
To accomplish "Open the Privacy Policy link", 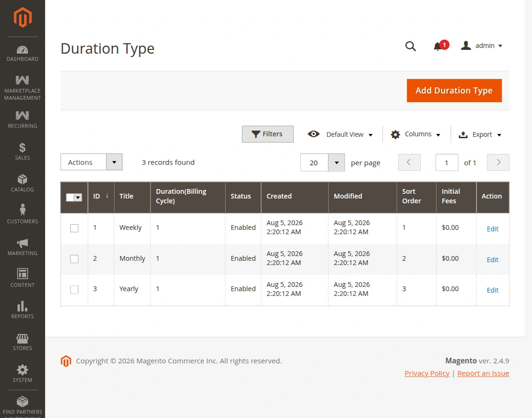I will point(427,373).
